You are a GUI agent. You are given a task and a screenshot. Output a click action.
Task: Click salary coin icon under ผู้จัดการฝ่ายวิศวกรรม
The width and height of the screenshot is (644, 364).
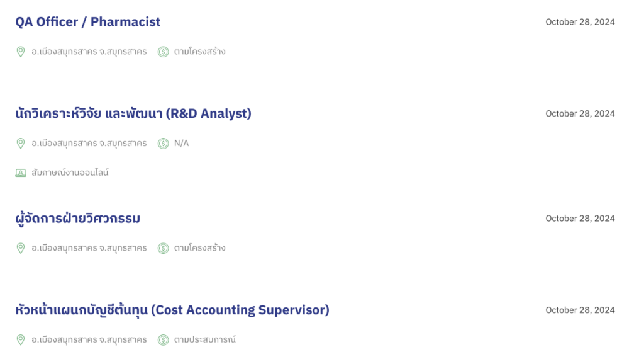164,248
